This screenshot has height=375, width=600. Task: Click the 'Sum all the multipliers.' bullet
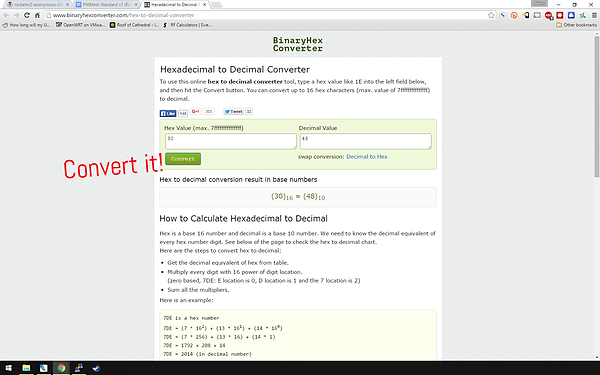point(198,290)
